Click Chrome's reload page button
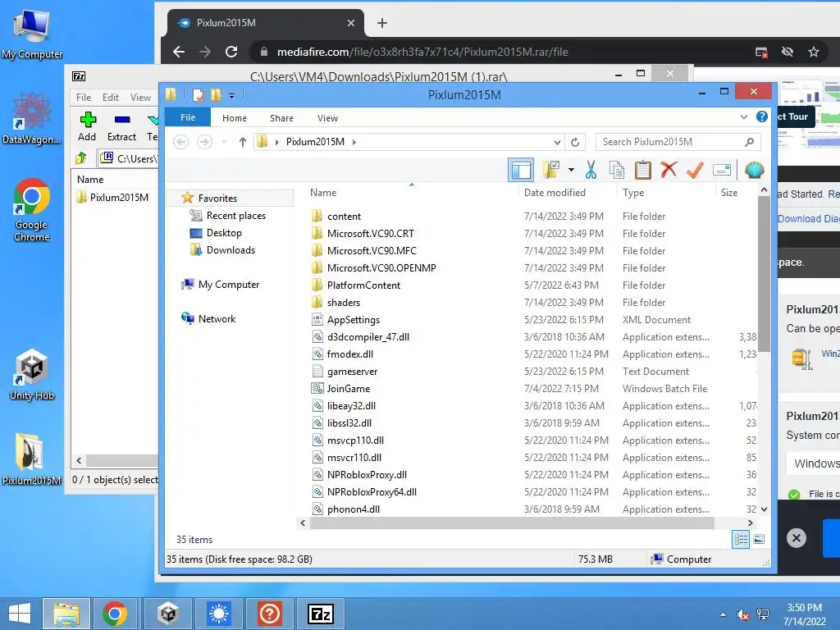 (x=231, y=52)
